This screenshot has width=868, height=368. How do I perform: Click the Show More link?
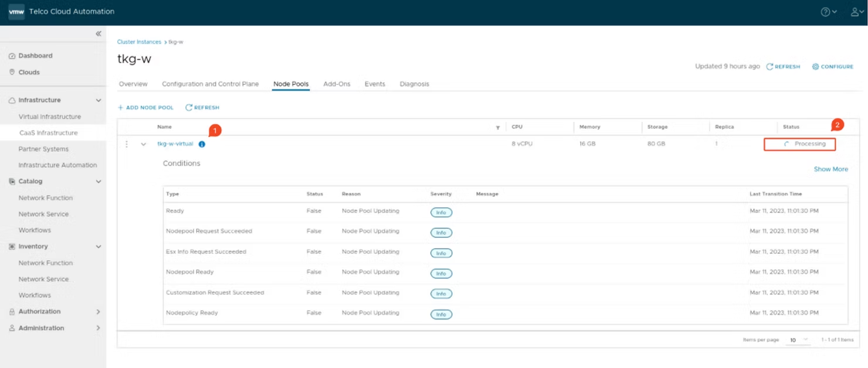pos(830,169)
